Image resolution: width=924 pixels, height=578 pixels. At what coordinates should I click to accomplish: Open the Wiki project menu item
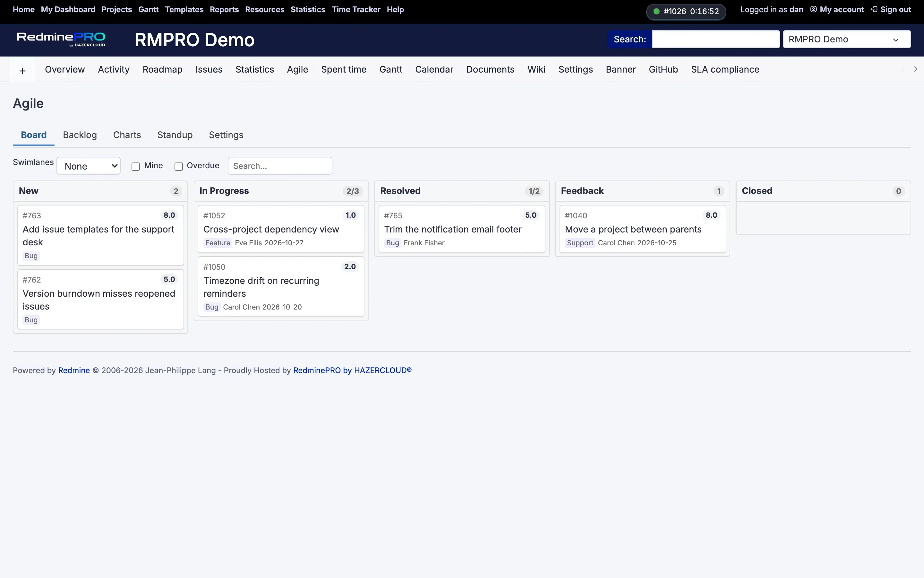point(536,69)
